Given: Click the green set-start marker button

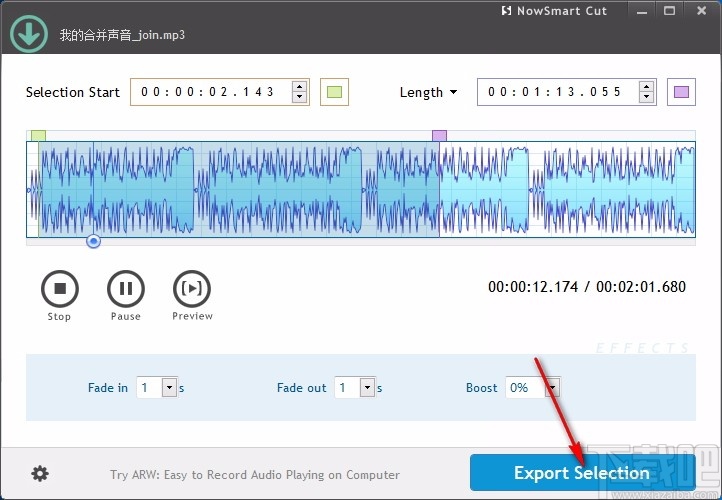Looking at the screenshot, I should 334,92.
